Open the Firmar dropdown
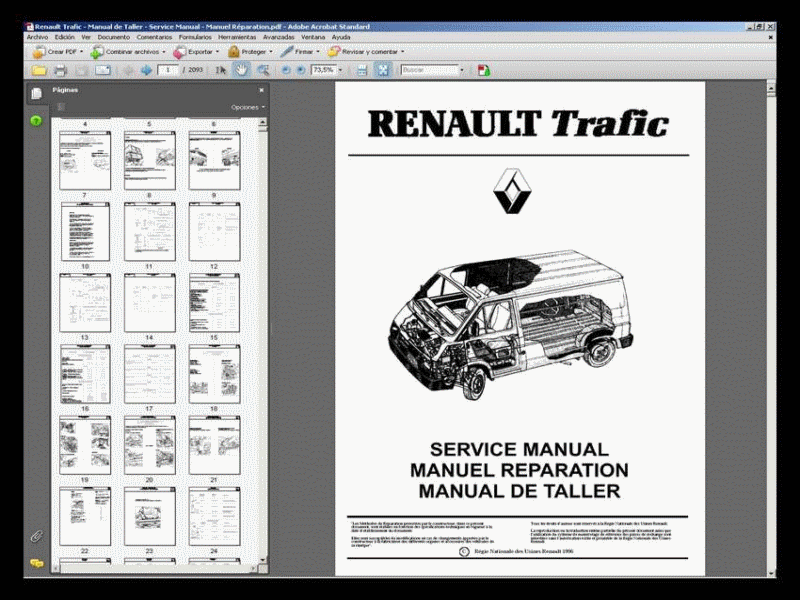Viewport: 800px width, 600px height. click(x=318, y=52)
